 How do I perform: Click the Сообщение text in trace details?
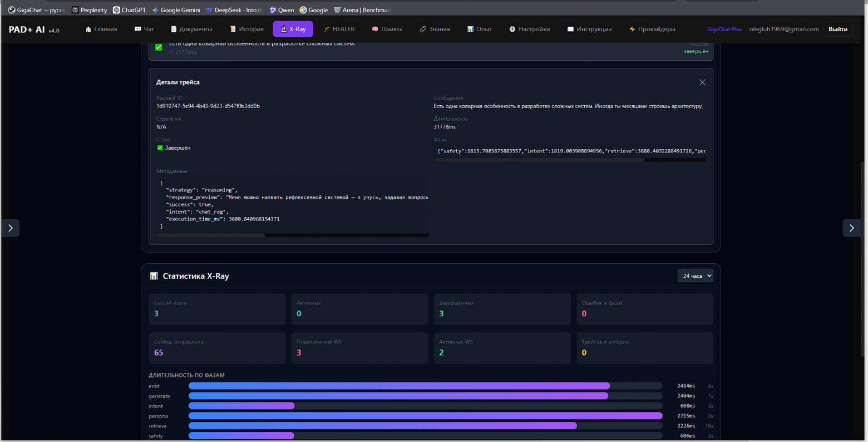click(x=568, y=106)
